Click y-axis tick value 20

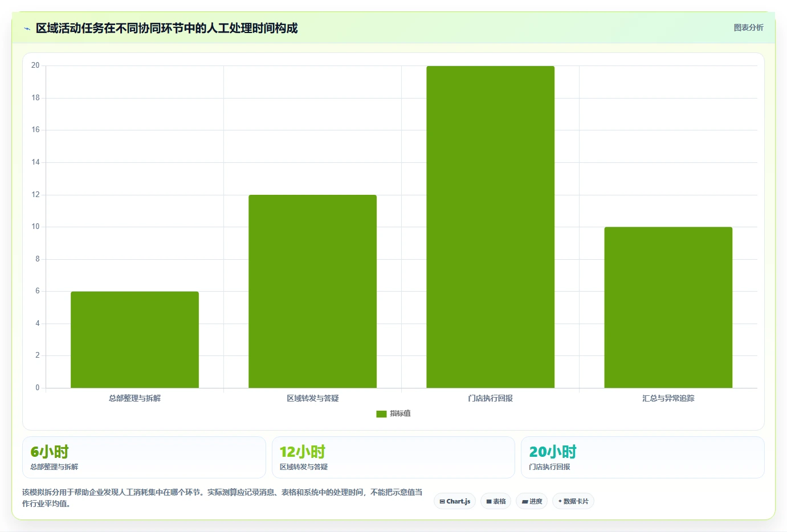pos(35,66)
